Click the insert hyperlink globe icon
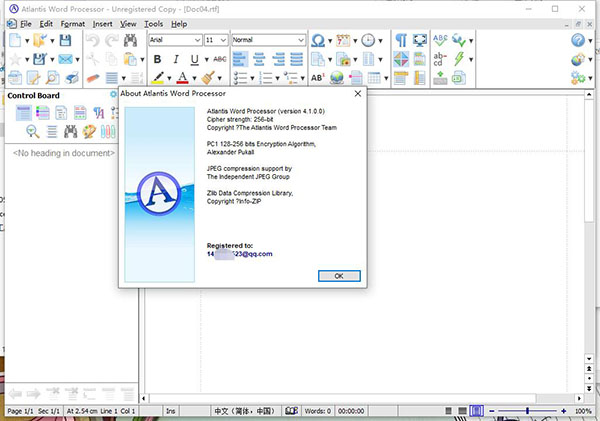Viewport: 600px width, 421px height. click(337, 78)
